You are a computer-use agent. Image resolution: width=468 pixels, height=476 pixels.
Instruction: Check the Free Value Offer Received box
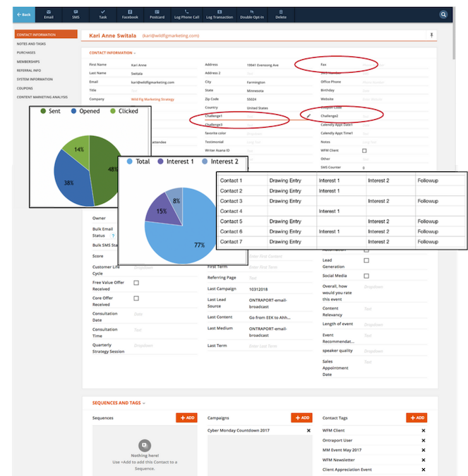136,283
